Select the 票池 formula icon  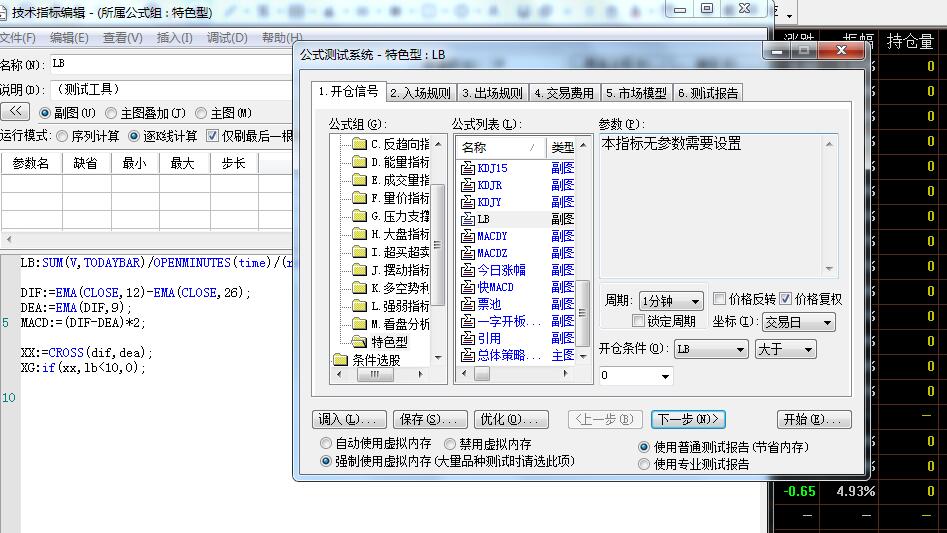(467, 304)
